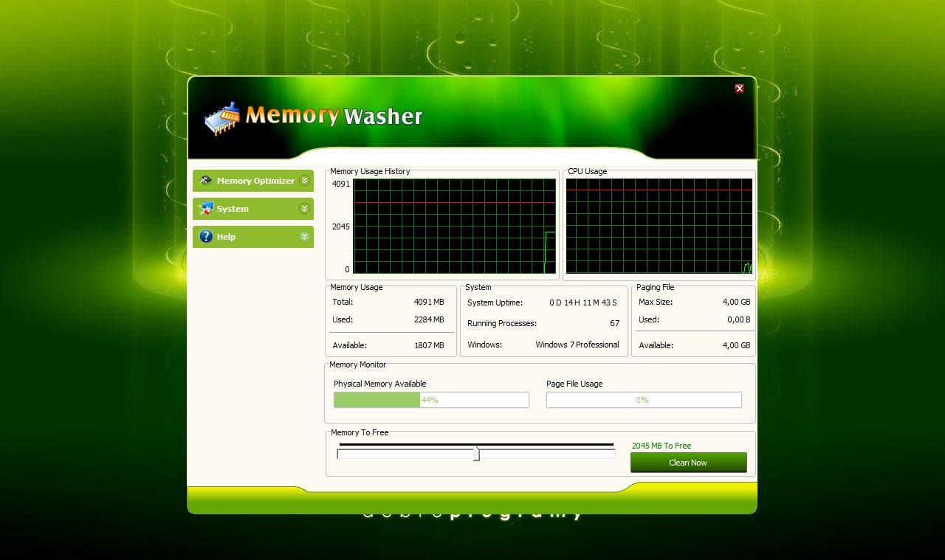Click the paging file Used 0,00 B value
The width and height of the screenshot is (945, 560).
pyautogui.click(x=739, y=319)
